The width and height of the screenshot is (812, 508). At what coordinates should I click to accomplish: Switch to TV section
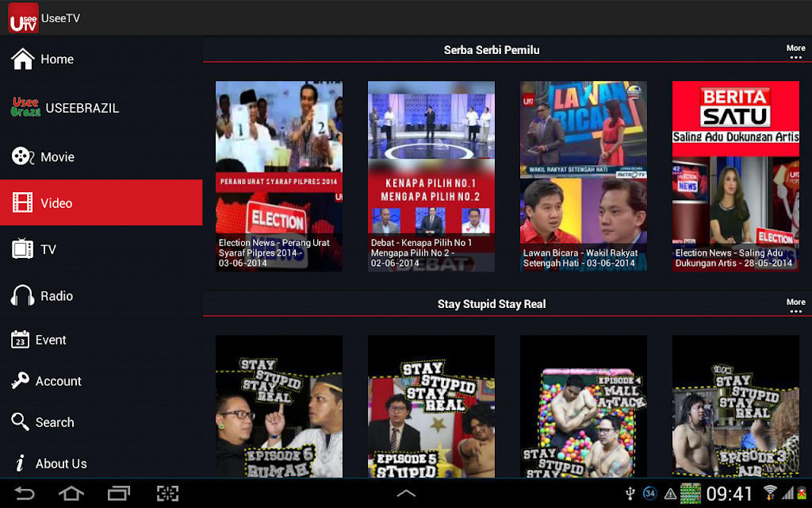(x=101, y=249)
